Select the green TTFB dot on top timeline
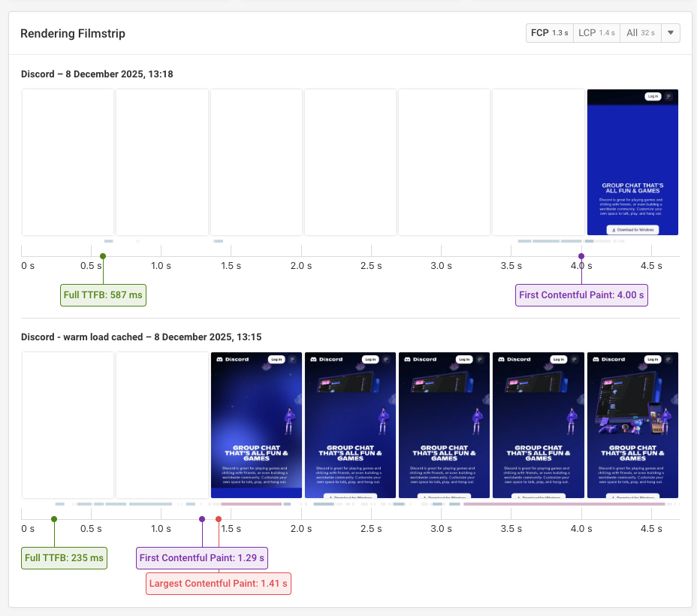 coord(102,256)
